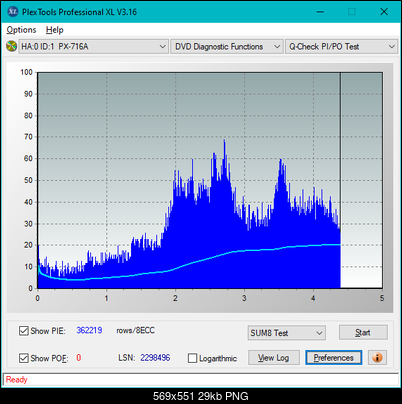Screen dimensions: 402x404
Task: Click the POF value 0
Action: pyautogui.click(x=79, y=358)
